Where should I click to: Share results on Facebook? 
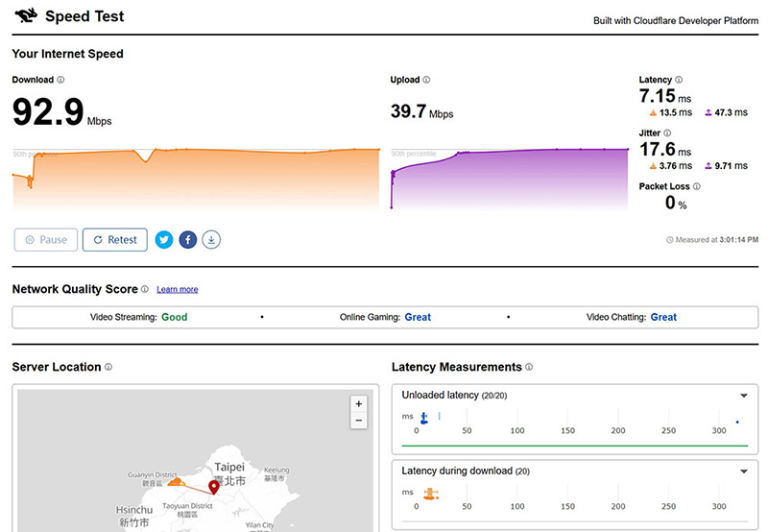click(x=188, y=239)
